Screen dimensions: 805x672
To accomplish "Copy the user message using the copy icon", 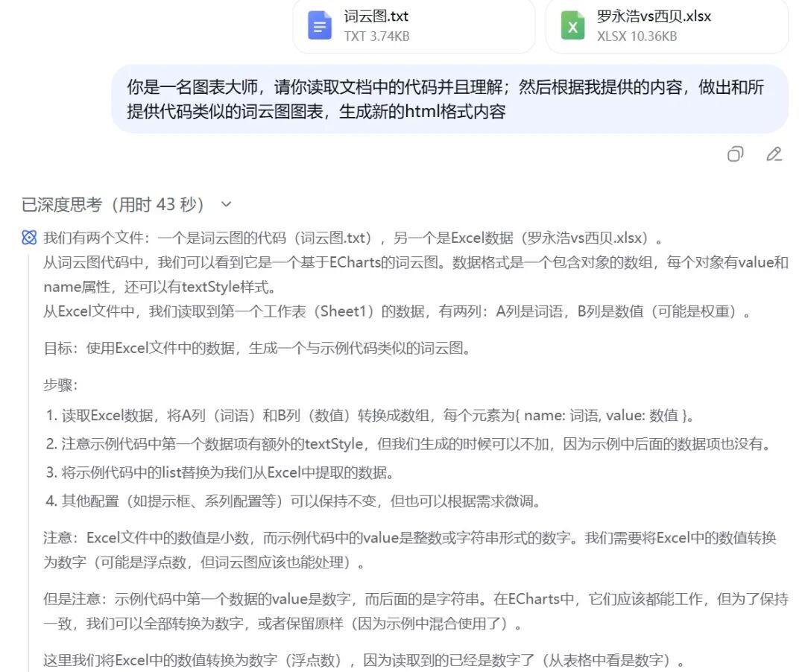I will coord(735,154).
